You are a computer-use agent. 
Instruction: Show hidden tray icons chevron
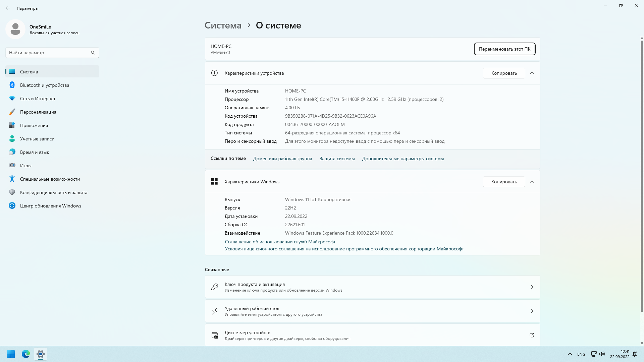click(x=570, y=354)
